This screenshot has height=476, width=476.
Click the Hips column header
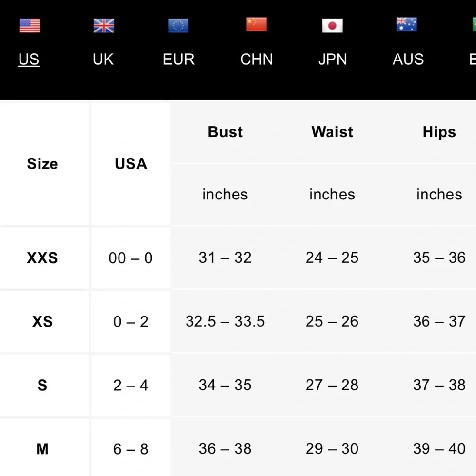(x=439, y=132)
